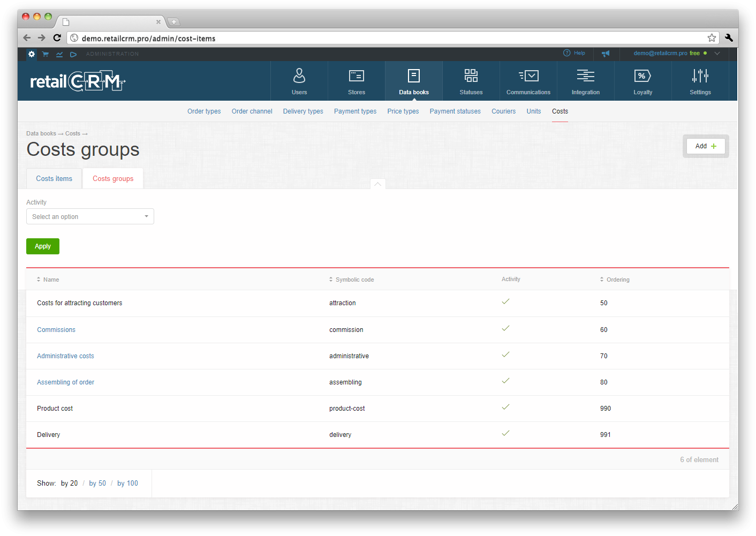
Task: Select 'Costs for attracting customers' row name
Action: tap(80, 303)
